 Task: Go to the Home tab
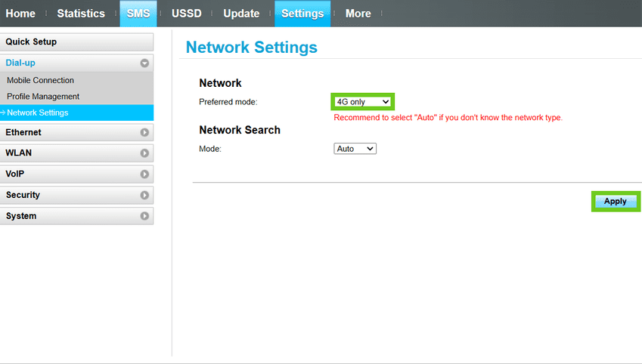coord(20,14)
